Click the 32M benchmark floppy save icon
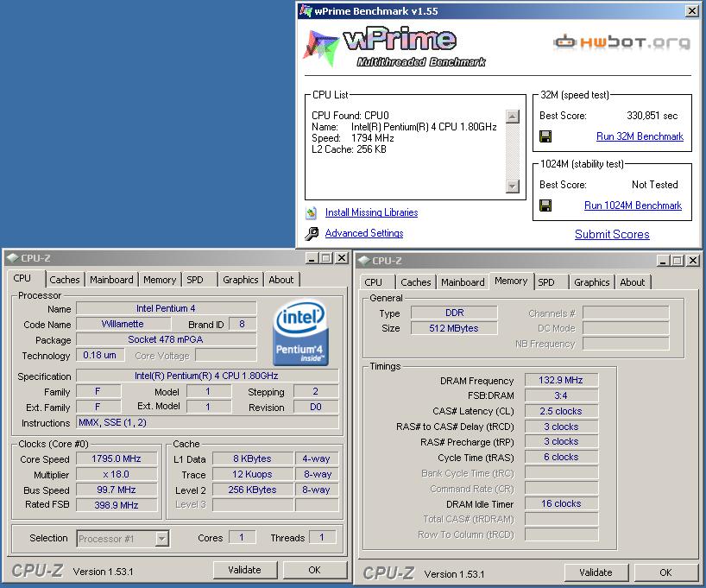Viewport: 706px width, 588px height. (545, 136)
